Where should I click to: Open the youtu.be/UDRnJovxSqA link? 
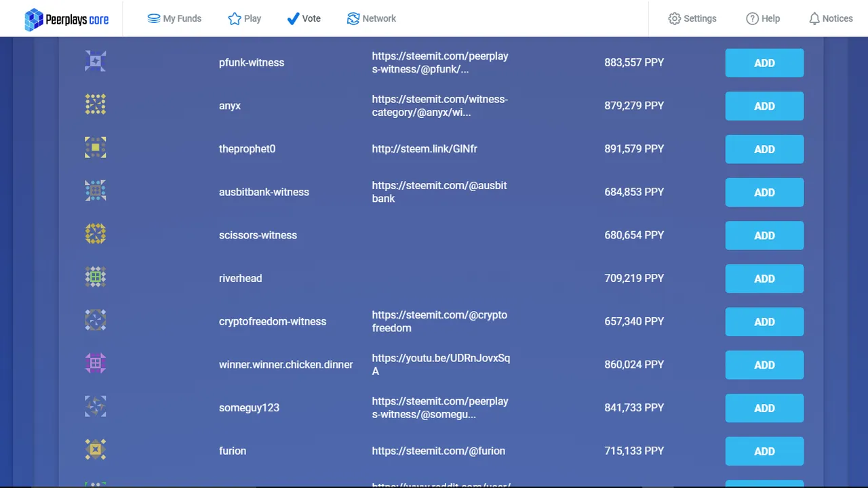tap(441, 365)
